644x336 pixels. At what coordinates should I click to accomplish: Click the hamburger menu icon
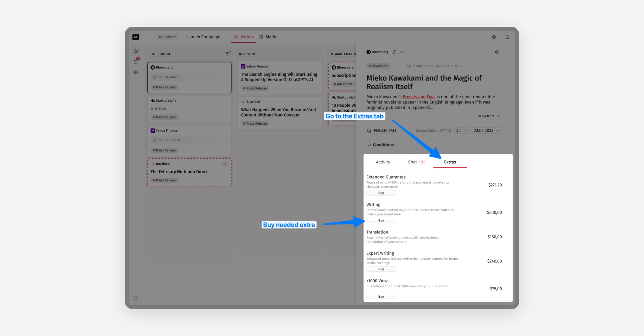(x=150, y=37)
